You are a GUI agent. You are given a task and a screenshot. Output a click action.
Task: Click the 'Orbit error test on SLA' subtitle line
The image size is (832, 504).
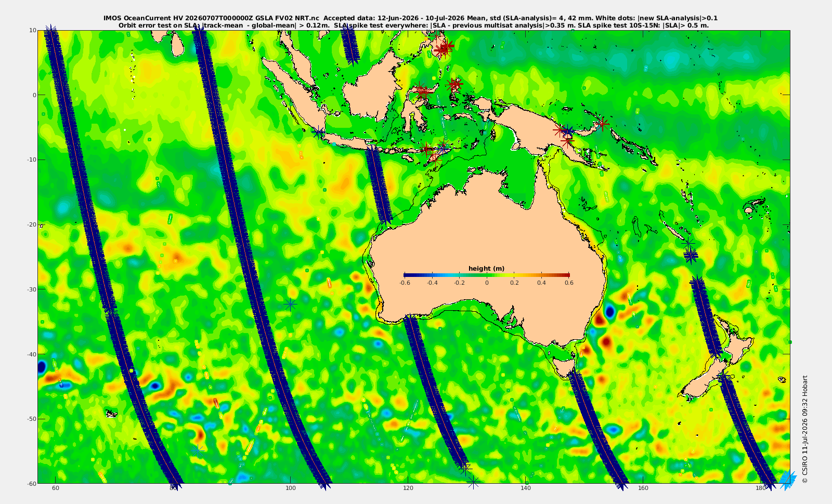click(413, 25)
